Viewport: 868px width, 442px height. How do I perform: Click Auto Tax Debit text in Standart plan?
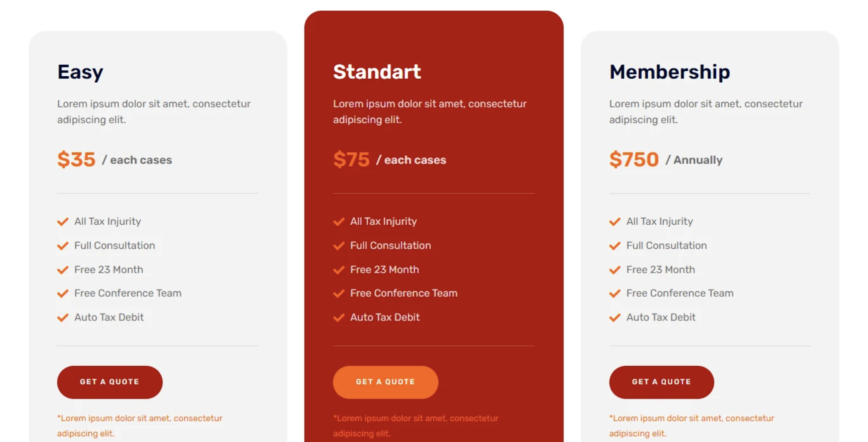385,317
